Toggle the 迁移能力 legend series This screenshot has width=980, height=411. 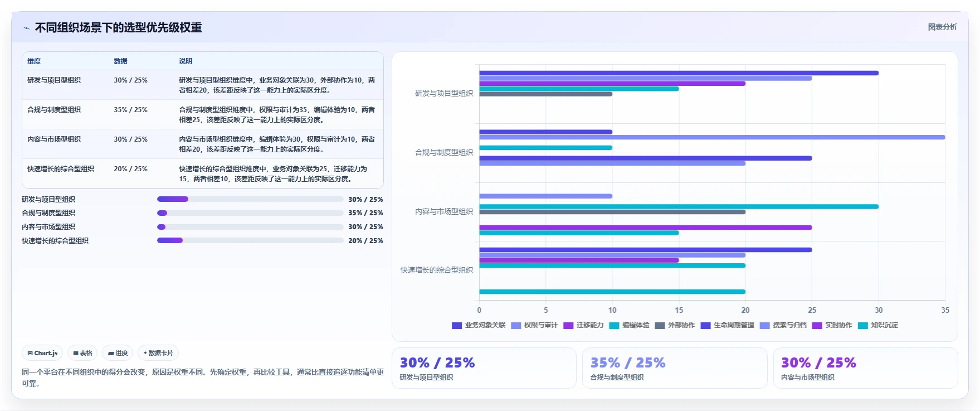click(583, 325)
